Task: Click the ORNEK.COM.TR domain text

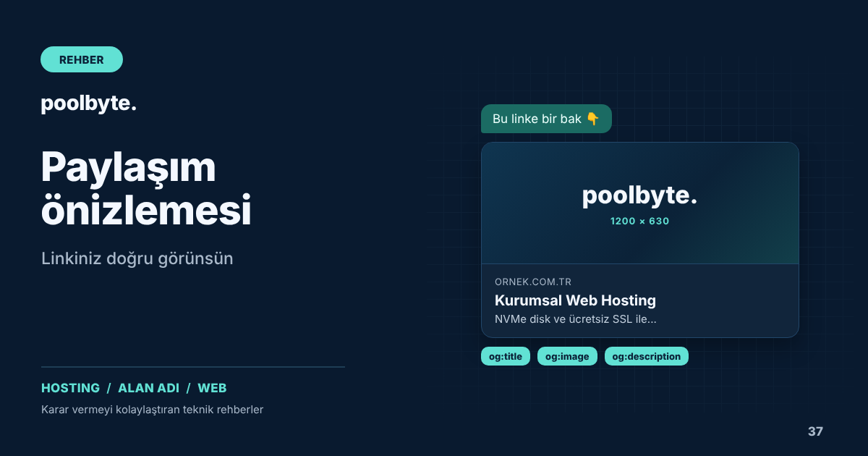Action: click(x=533, y=282)
